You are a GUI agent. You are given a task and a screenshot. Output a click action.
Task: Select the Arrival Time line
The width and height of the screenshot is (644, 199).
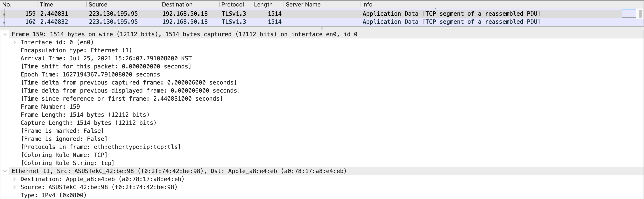pyautogui.click(x=106, y=59)
